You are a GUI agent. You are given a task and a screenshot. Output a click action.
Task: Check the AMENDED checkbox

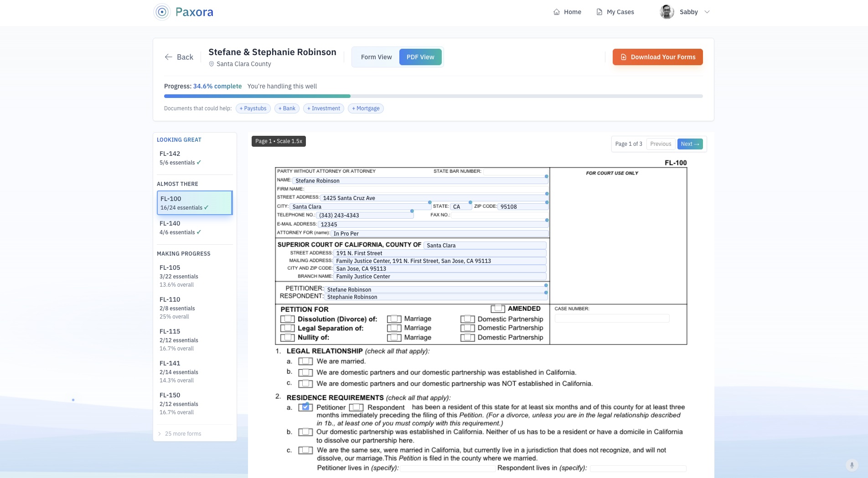tap(498, 308)
